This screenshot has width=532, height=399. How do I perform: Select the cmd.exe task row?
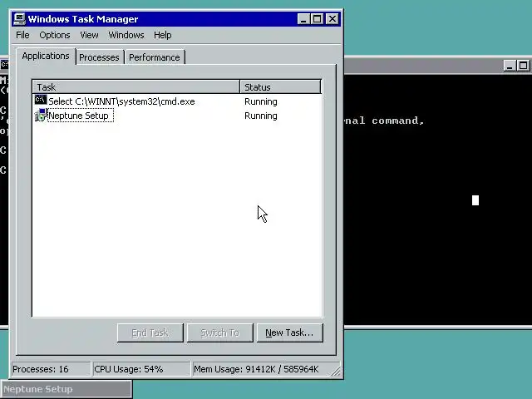coord(176,101)
